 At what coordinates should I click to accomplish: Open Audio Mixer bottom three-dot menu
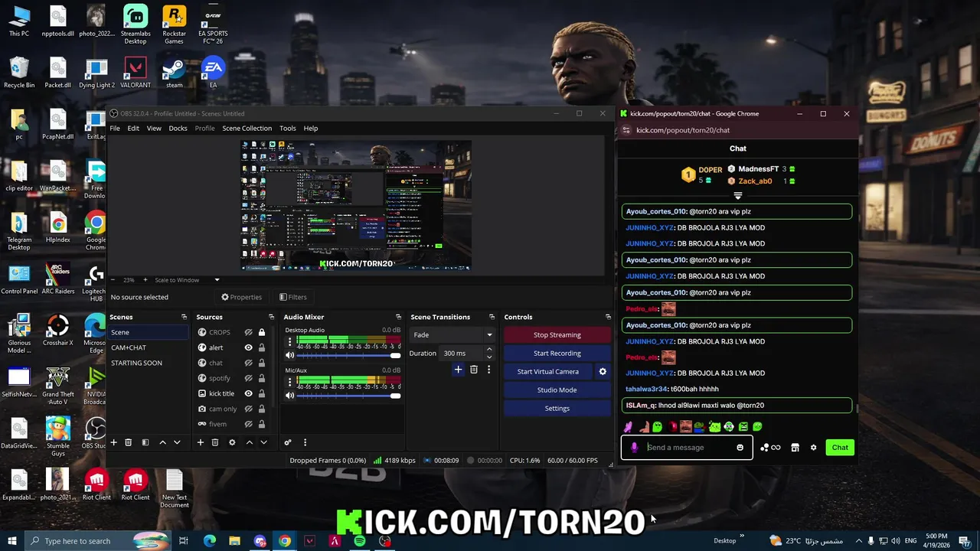pyautogui.click(x=305, y=442)
